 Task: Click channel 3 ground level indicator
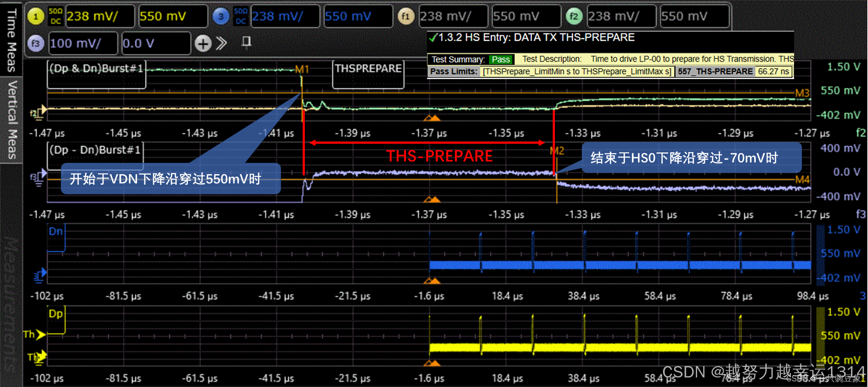pyautogui.click(x=40, y=275)
